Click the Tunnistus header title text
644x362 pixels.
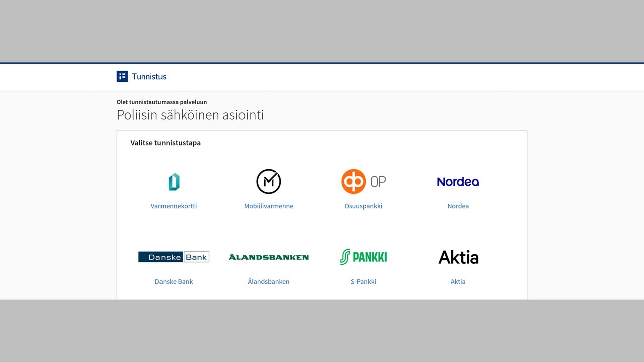pyautogui.click(x=149, y=77)
